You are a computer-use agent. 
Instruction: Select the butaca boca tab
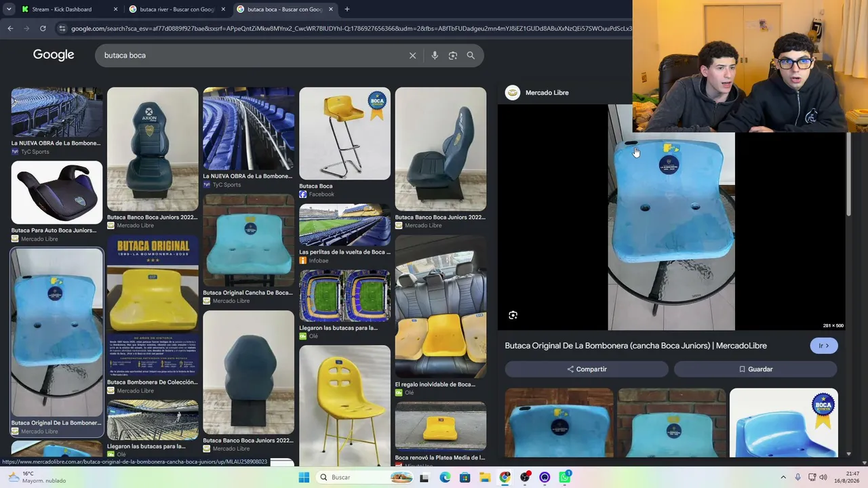[284, 9]
